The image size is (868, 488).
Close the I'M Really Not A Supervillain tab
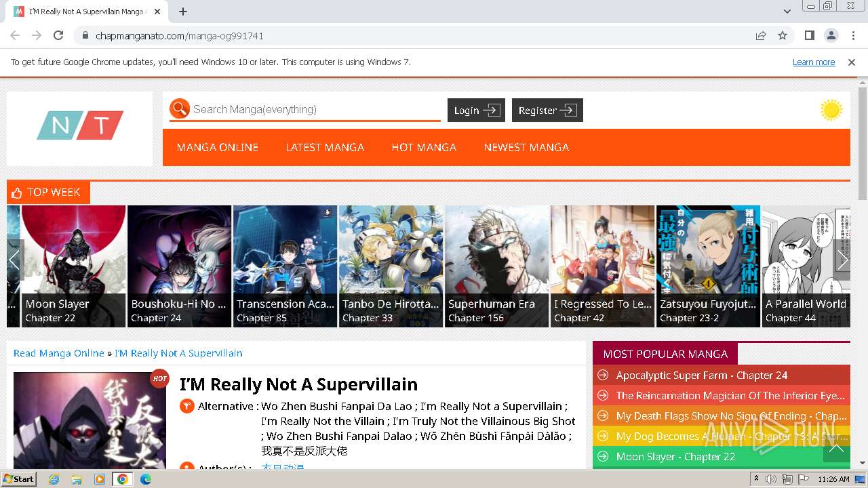coord(157,12)
